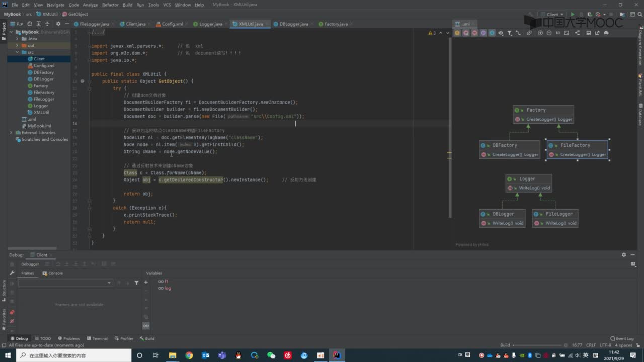Open the Refactor menu
This screenshot has width=644, height=362.
point(110,5)
